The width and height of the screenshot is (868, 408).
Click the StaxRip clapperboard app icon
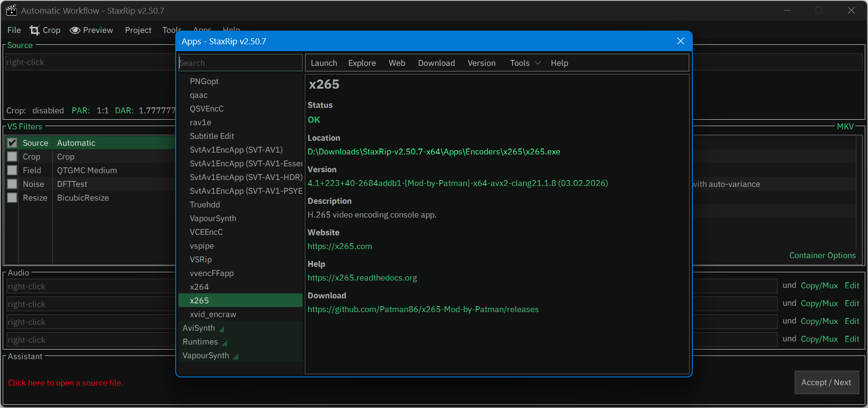coord(11,11)
